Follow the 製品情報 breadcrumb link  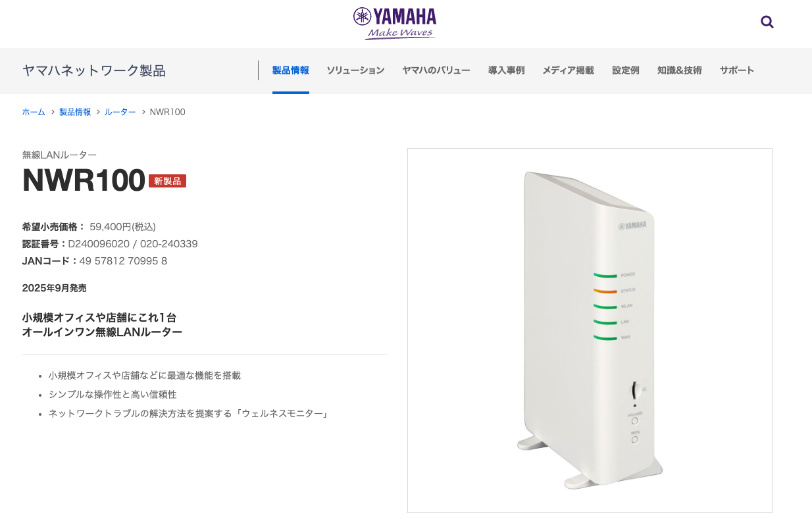tap(75, 112)
